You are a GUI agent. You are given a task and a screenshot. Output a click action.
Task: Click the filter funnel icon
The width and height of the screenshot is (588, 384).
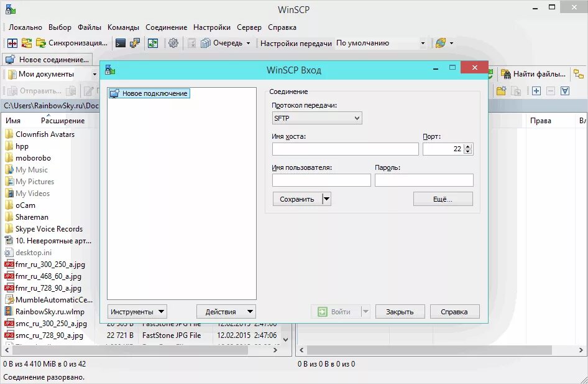565,91
